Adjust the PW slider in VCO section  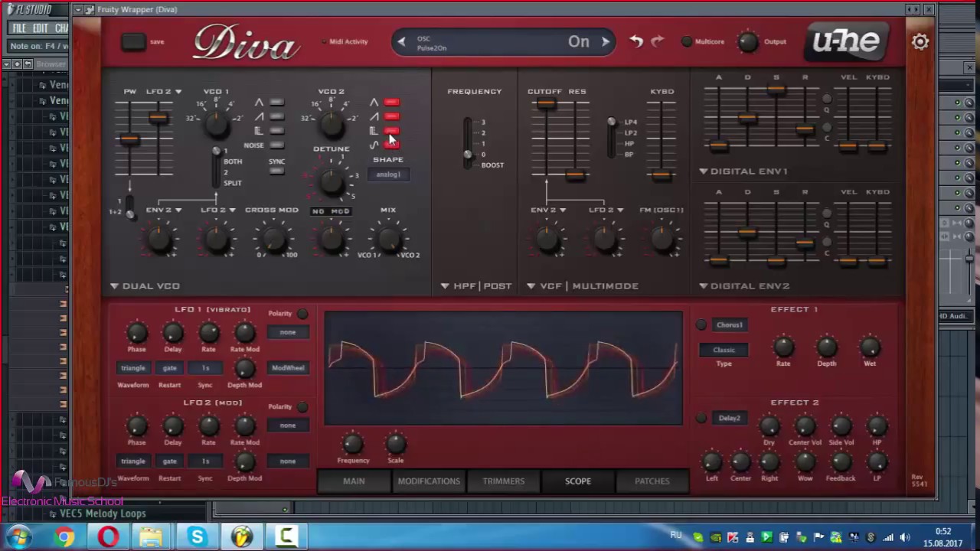129,139
